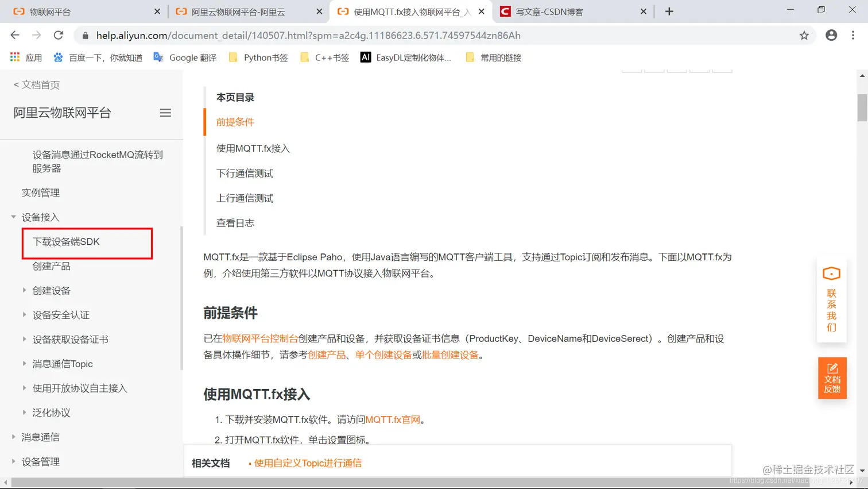Jump to 上行通信测试 in page contents
868x489 pixels.
pyautogui.click(x=245, y=198)
